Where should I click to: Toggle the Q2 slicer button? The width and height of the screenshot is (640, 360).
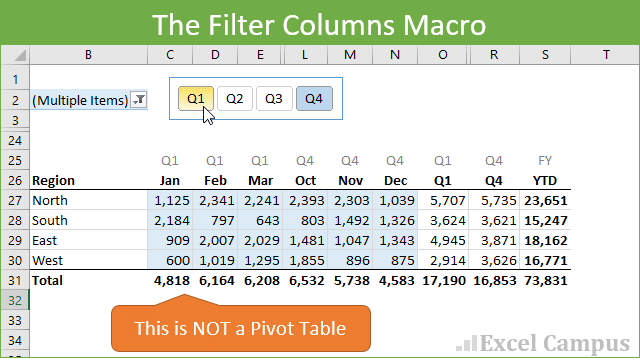[x=235, y=98]
